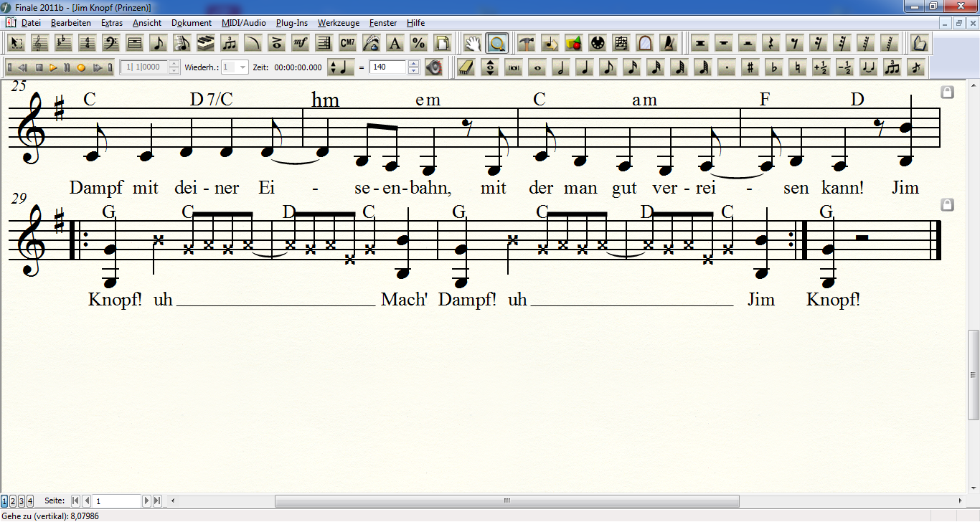Select the Clef tool with bass clef
980x522 pixels.
pos(110,43)
